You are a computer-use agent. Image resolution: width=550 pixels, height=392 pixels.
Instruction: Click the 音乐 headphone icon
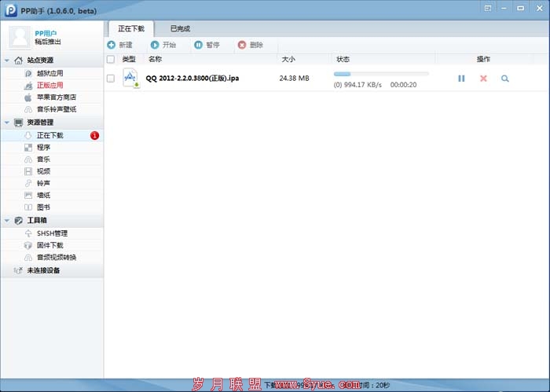[x=28, y=159]
